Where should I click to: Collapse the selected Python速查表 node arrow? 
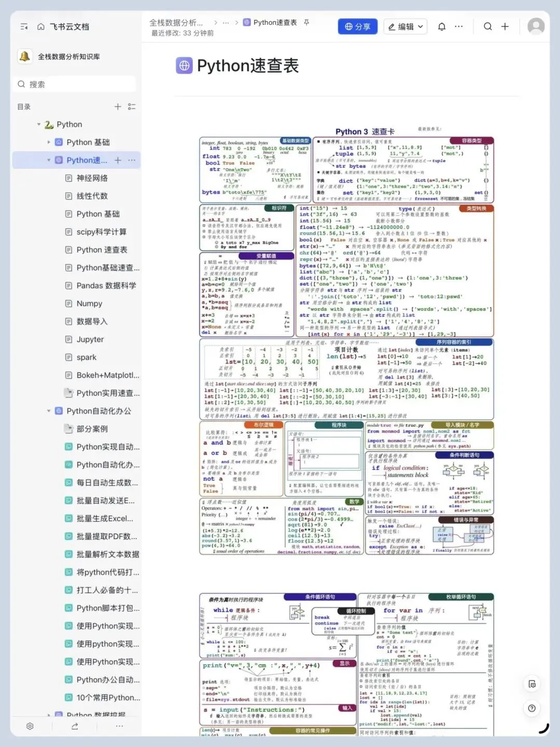click(x=49, y=160)
